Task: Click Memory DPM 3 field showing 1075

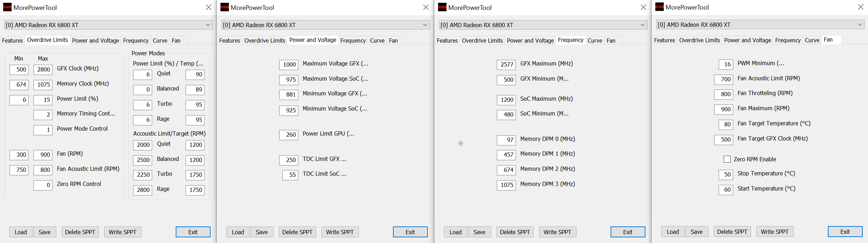Action: pyautogui.click(x=506, y=185)
